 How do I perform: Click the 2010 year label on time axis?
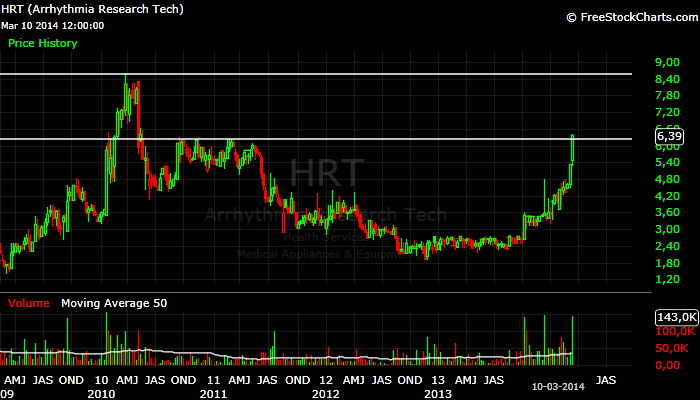click(101, 394)
